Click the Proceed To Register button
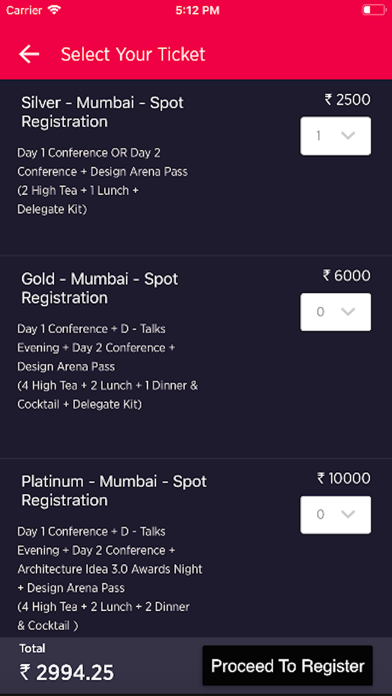Screen dimensions: 392x696 tap(288, 666)
